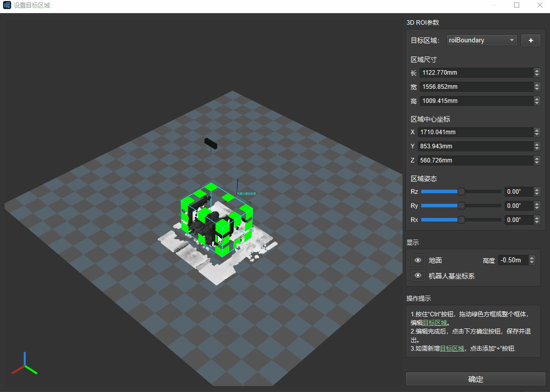Viewport: 550px width, 392px height.
Task: Click the height 1009.415mm field
Action: point(476,101)
